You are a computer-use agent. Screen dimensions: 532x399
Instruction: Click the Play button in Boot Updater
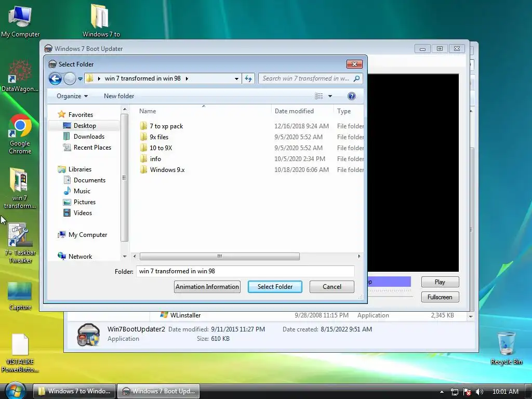click(440, 282)
